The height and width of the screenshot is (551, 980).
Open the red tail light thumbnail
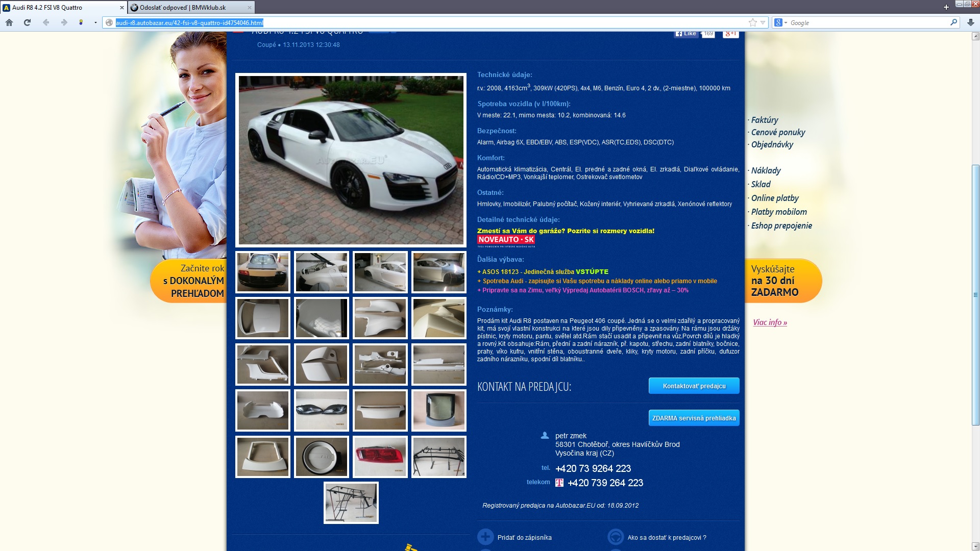point(380,457)
